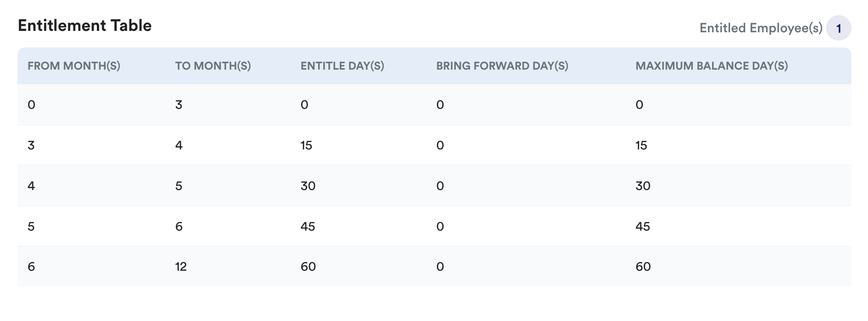Click To Month value 12

pyautogui.click(x=181, y=267)
